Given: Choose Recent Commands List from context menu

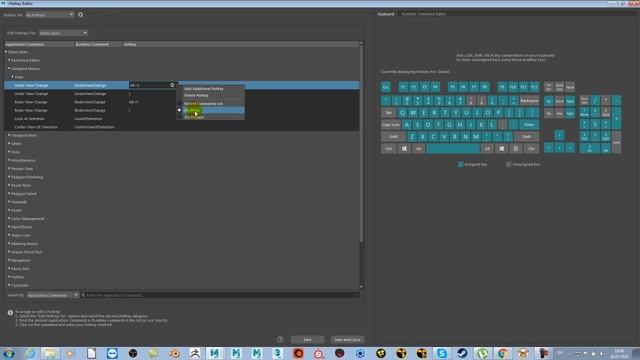Looking at the screenshot, I should pyautogui.click(x=211, y=104).
